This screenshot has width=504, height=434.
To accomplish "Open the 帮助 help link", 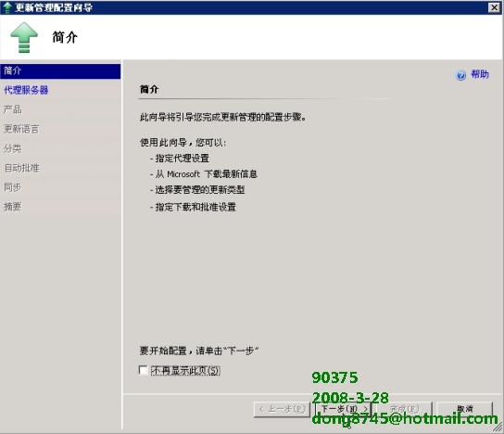I will [480, 74].
